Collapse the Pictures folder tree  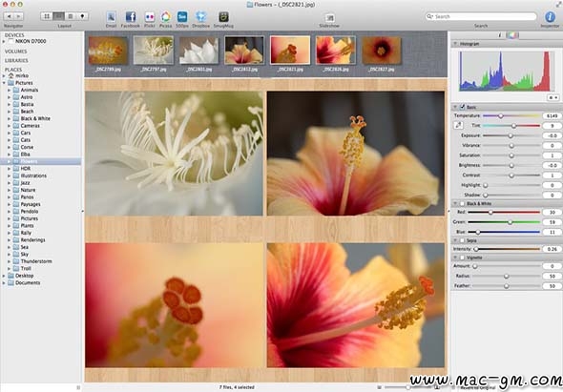tap(4, 83)
